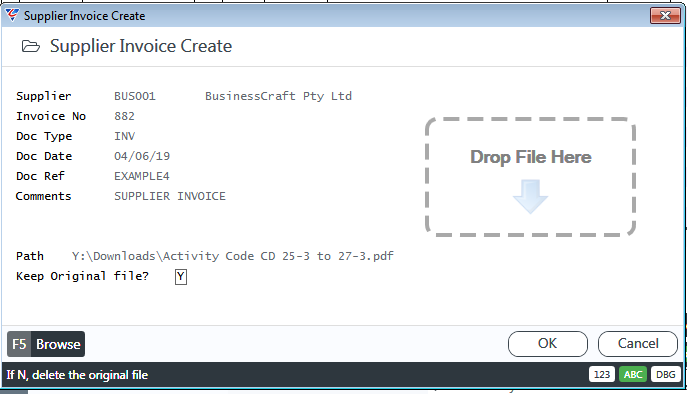
Task: Click the Doc Ref label
Action: [40, 176]
